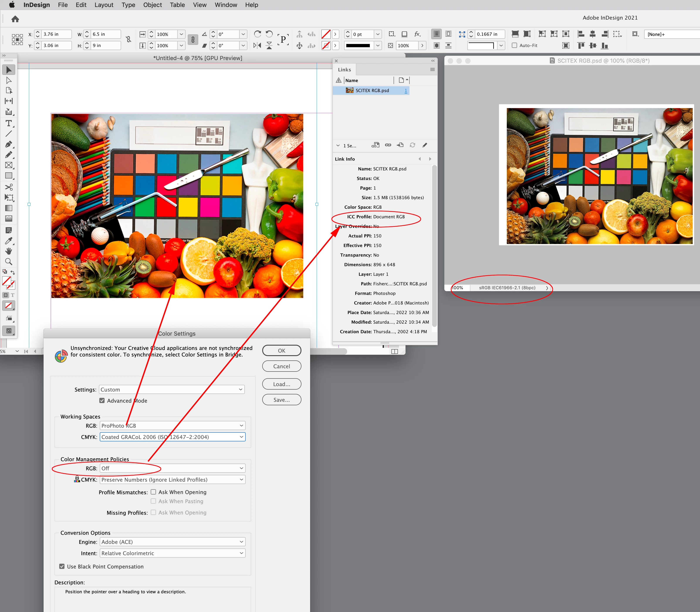This screenshot has height=612, width=700.
Task: Open the Object menu
Action: pos(152,5)
